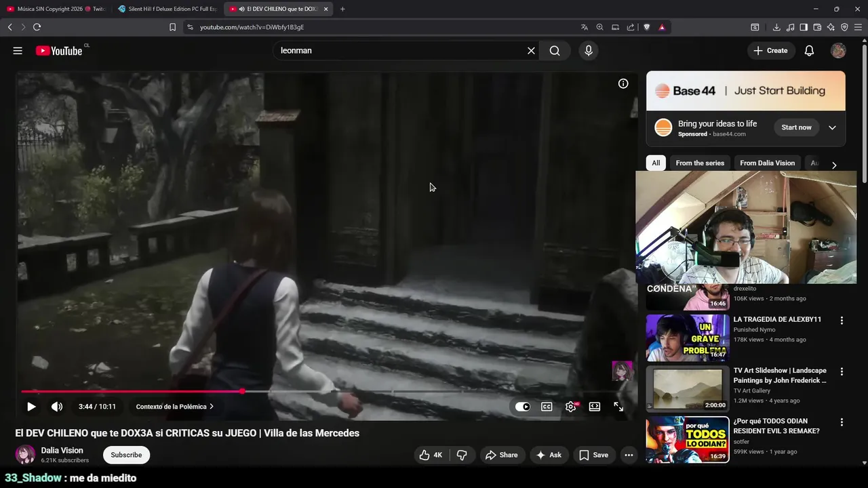Select the All filter chip

click(656, 163)
